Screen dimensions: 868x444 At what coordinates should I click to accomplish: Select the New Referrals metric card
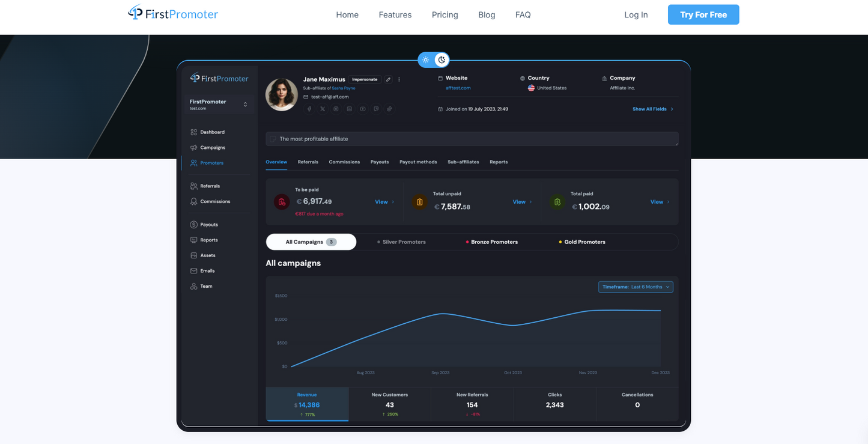pos(472,404)
